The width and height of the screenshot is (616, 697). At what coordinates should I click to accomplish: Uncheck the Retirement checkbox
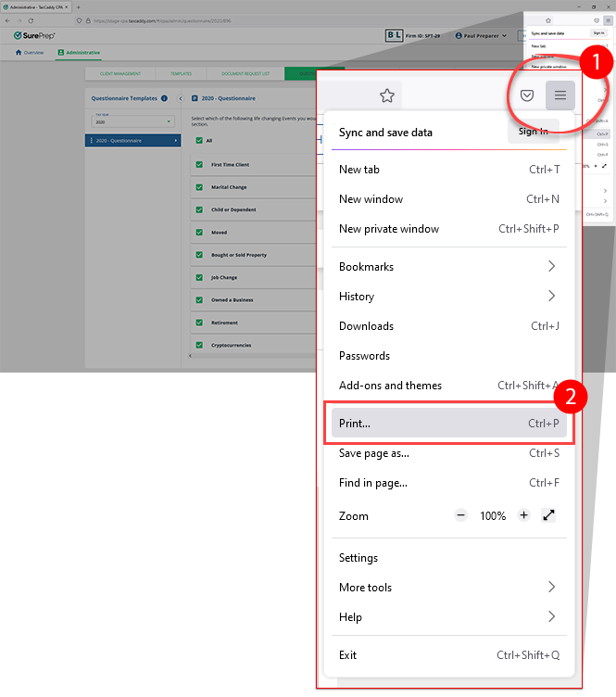coord(199,323)
